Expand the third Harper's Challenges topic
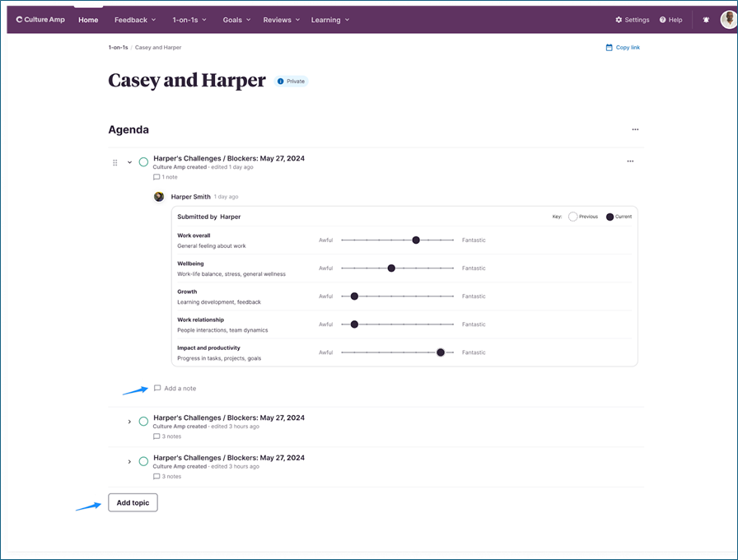The image size is (738, 560). [x=129, y=461]
